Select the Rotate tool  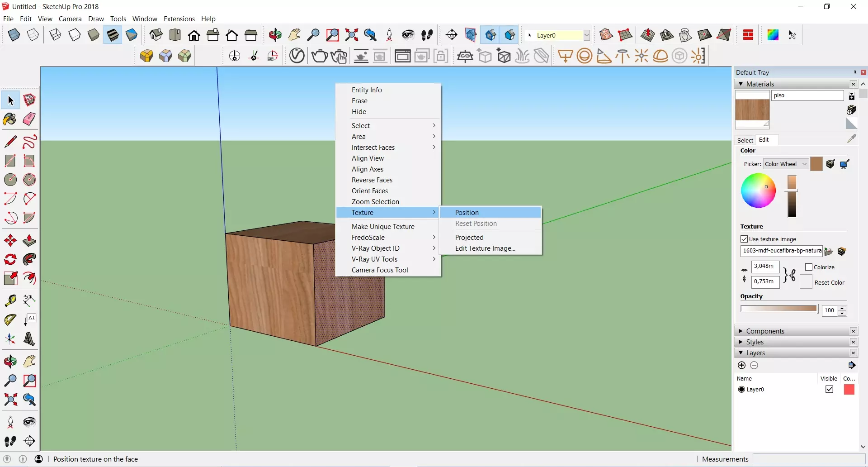point(9,259)
